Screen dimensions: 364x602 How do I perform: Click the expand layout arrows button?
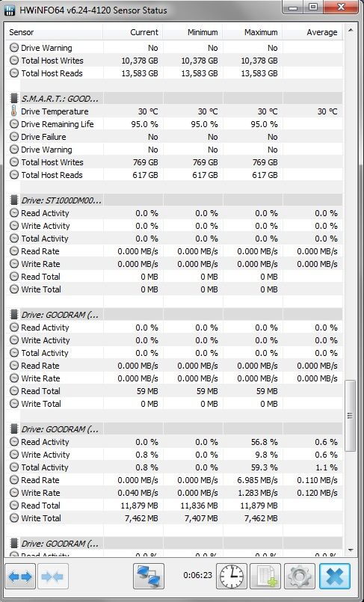pos(20,576)
